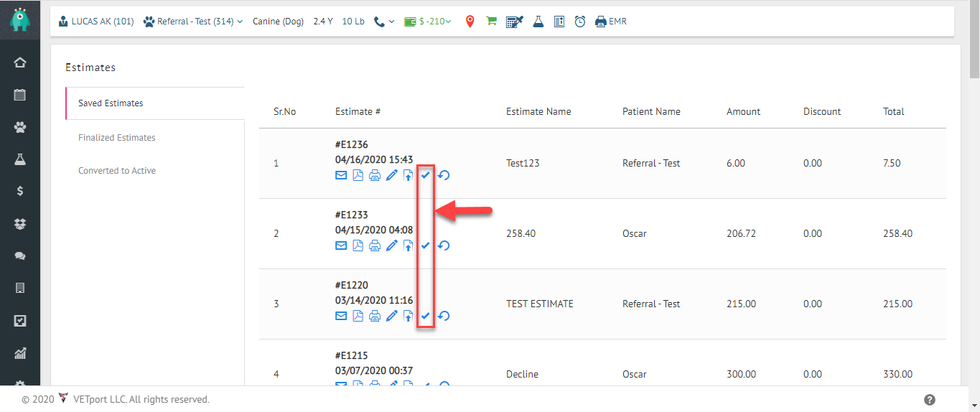Open the flask lab sidebar icon

pyautogui.click(x=20, y=159)
